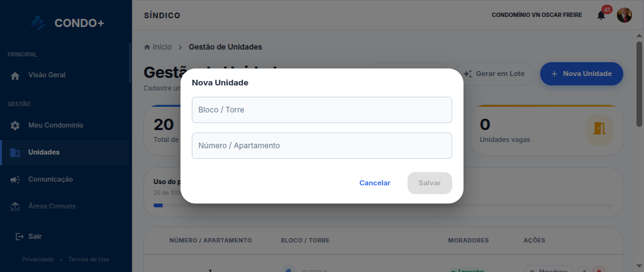Click the Unidades vagas card label
This screenshot has width=644, height=272.
[505, 140]
